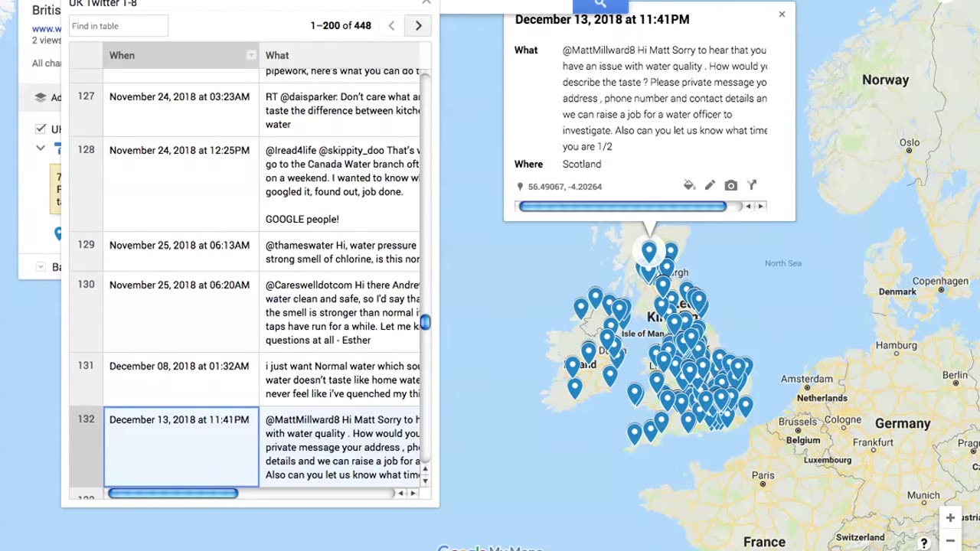
Task: Expand the Base map dropdown in sidebar
Action: pyautogui.click(x=41, y=267)
